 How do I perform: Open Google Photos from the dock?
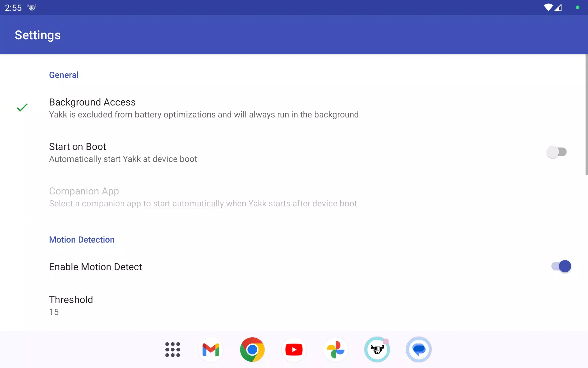(336, 350)
